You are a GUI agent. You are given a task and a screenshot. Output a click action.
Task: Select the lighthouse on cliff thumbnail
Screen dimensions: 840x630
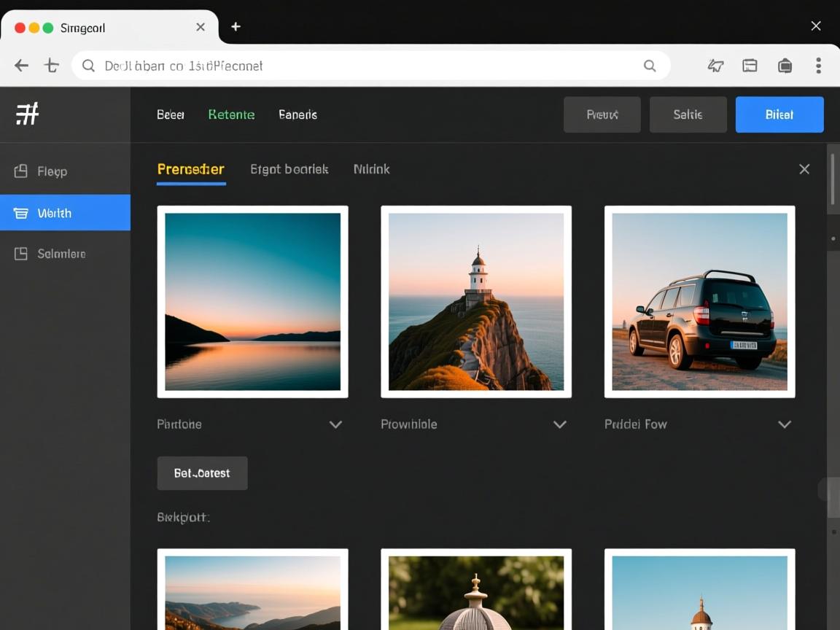tap(476, 301)
